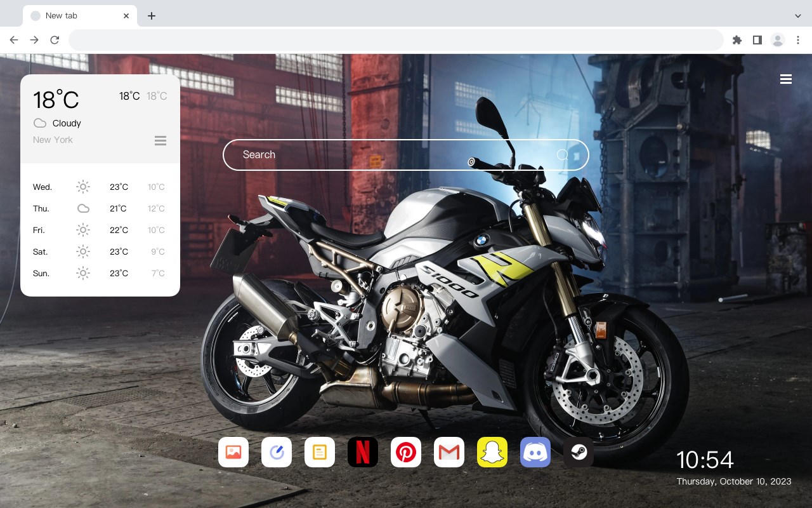Click the cloud icon for Thu.
The width and height of the screenshot is (812, 508).
83,208
